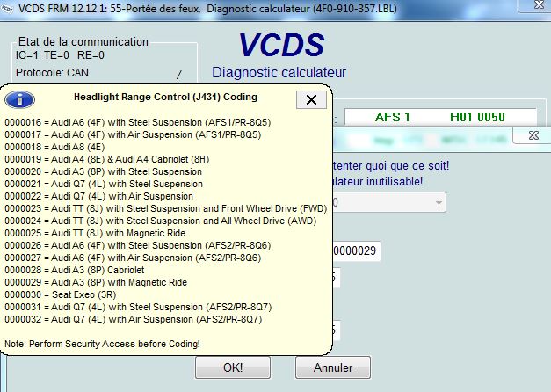Select line 0000030 Seat Exeo (3R)
The image size is (551, 392).
(61, 294)
